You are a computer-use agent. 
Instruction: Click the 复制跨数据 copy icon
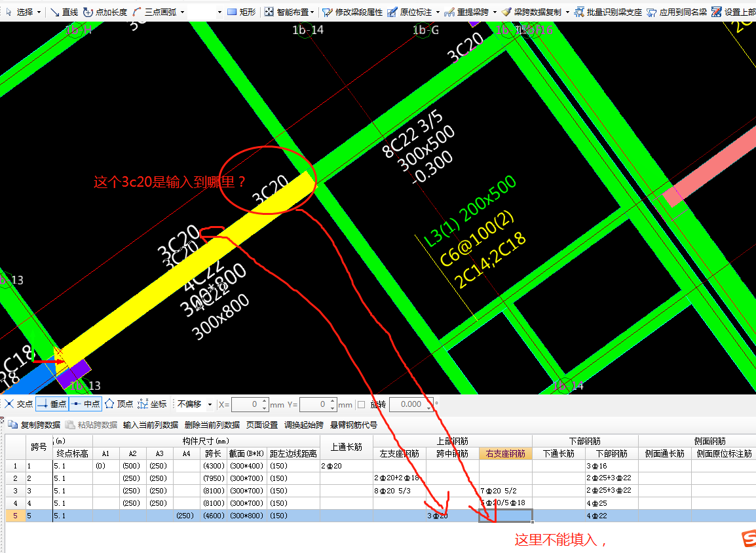coord(12,425)
